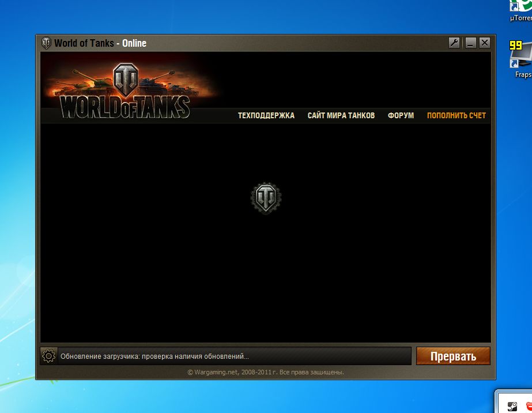Screen dimensions: 532x413
Task: Close the World of Tanks launcher window
Action: pyautogui.click(x=485, y=43)
